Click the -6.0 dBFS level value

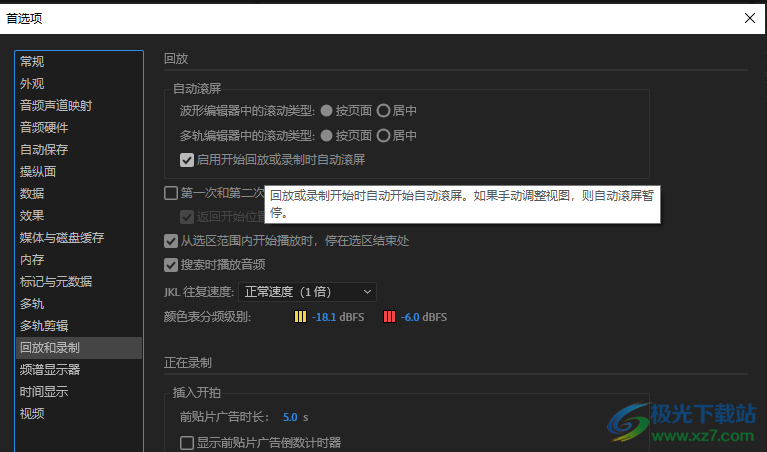tap(424, 317)
